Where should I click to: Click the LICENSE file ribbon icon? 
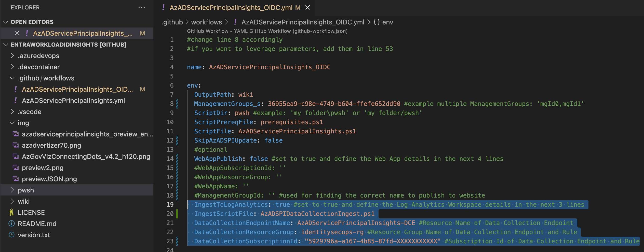[11, 213]
